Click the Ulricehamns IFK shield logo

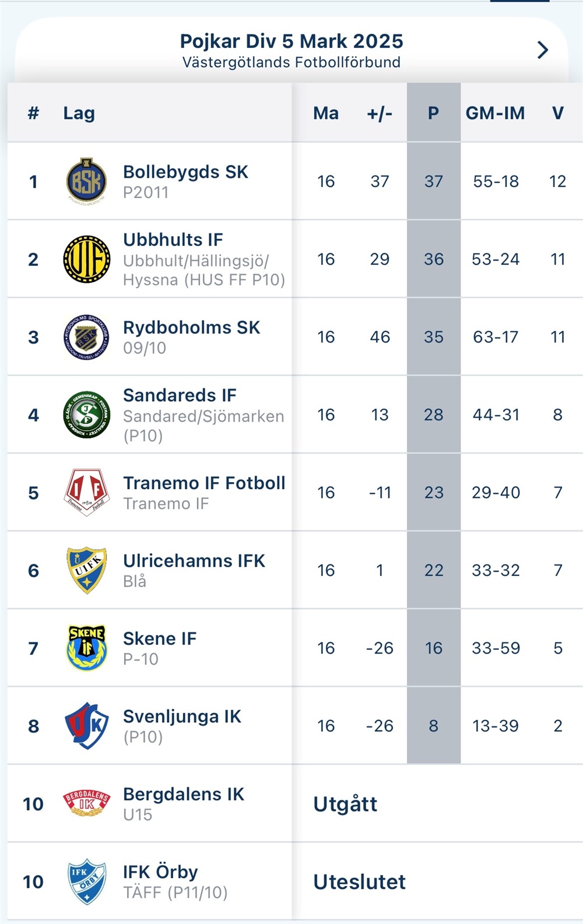tap(86, 570)
